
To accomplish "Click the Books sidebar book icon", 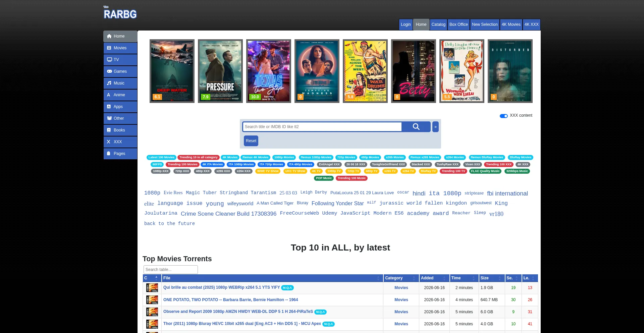I will pos(109,130).
